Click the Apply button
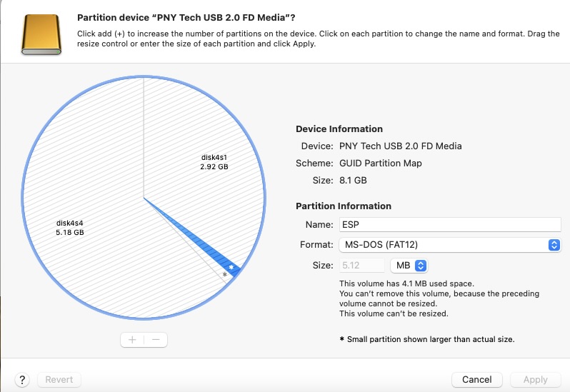This screenshot has width=570, height=392. point(536,380)
